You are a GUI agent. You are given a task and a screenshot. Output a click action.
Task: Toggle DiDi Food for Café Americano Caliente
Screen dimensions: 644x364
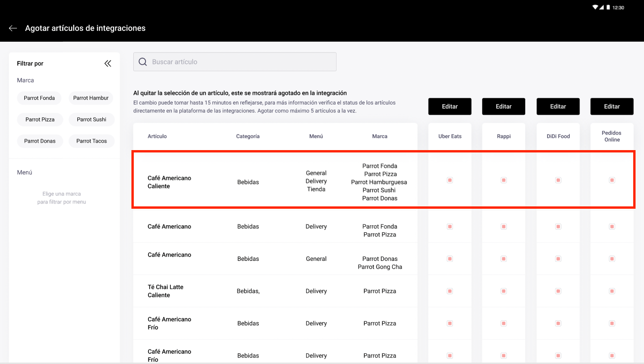pos(558,180)
